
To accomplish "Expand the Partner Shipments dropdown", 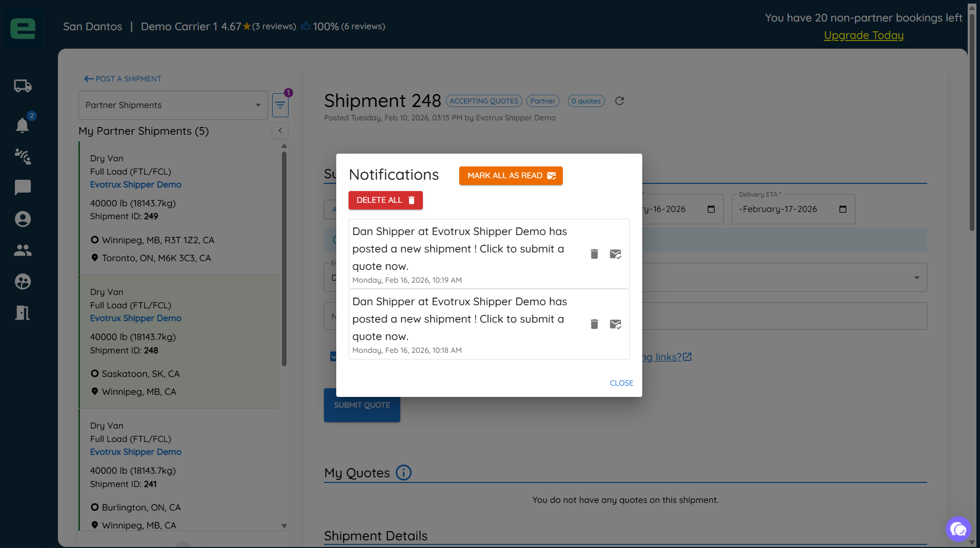I will point(173,105).
